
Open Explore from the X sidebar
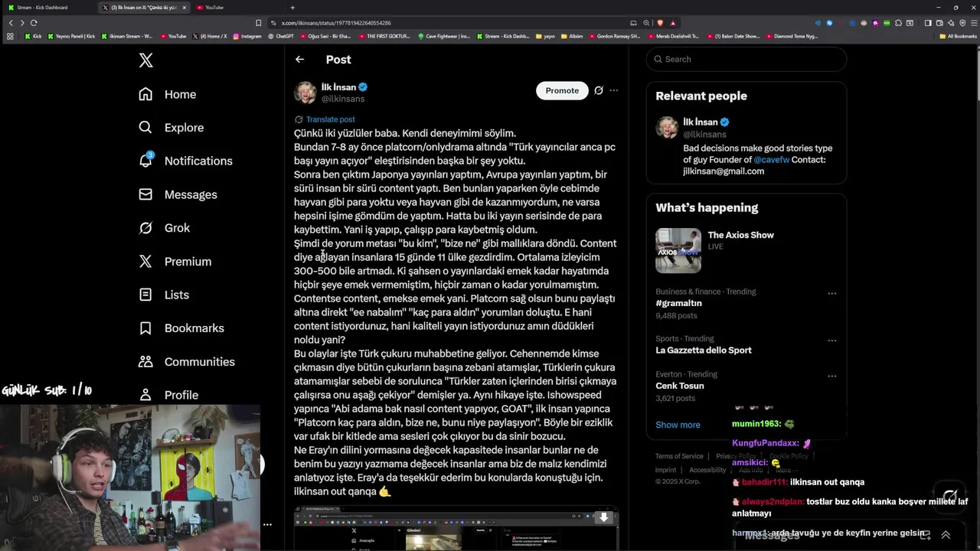[x=171, y=128]
